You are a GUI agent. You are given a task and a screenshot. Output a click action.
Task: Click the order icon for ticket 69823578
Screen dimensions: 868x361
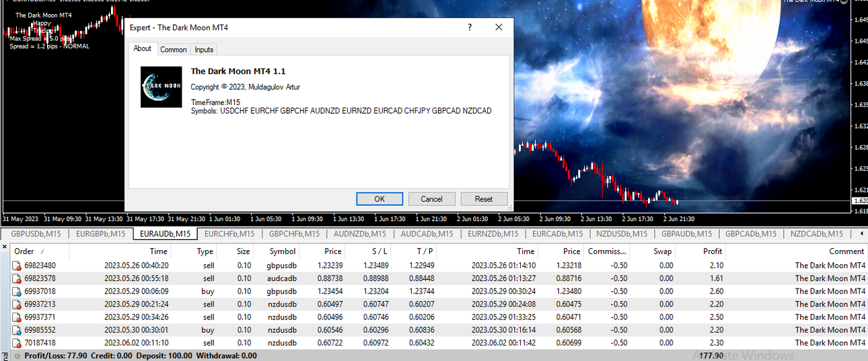(x=17, y=278)
